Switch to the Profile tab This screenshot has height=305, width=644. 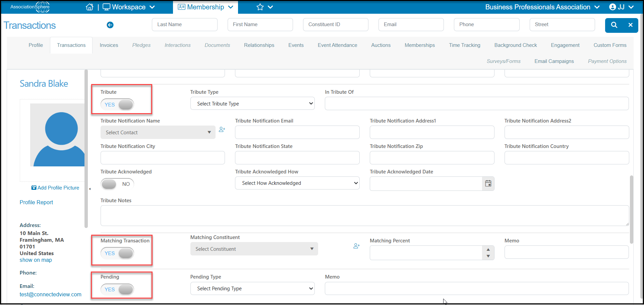[x=36, y=45]
